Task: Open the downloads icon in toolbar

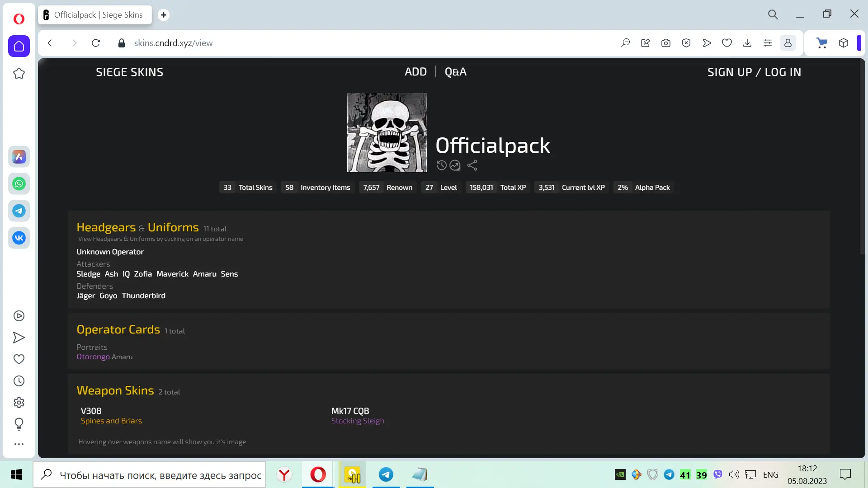Action: [x=747, y=43]
